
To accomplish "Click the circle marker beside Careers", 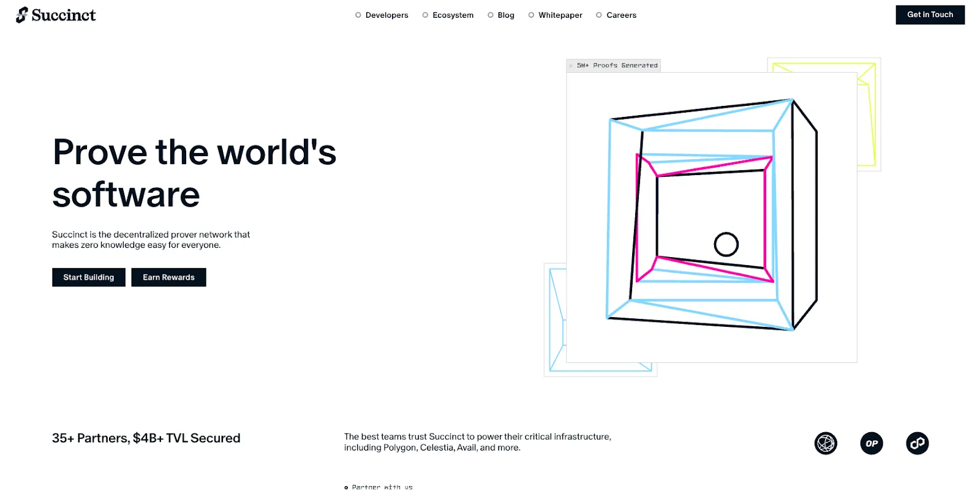I will pos(599,15).
